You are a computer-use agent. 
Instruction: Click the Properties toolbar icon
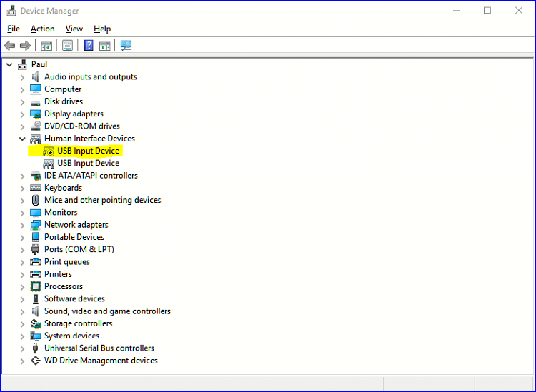pyautogui.click(x=67, y=46)
